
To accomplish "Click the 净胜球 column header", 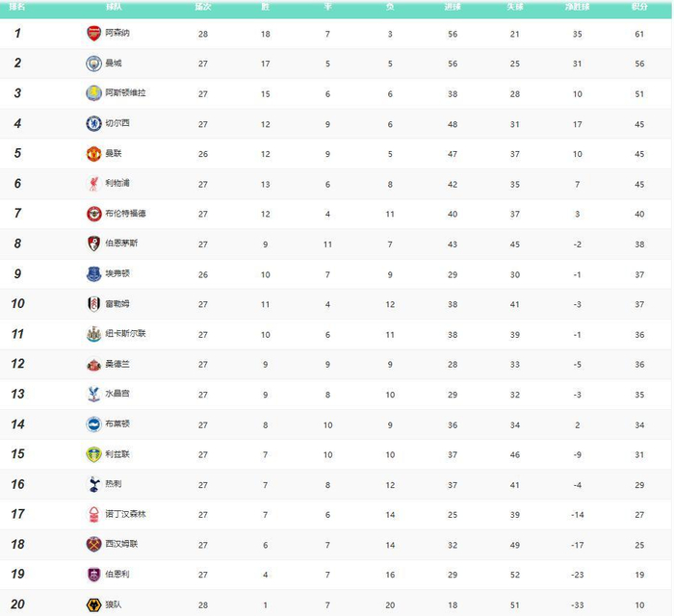I will (x=577, y=7).
